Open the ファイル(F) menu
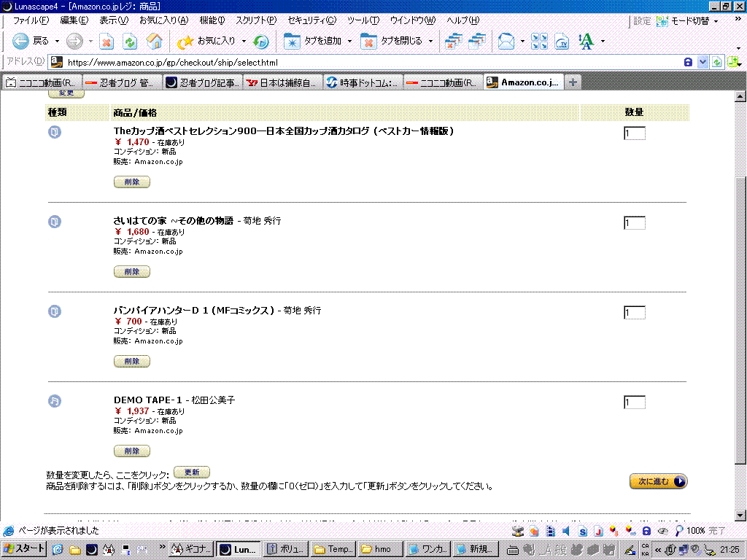The width and height of the screenshot is (747, 560). 31,20
